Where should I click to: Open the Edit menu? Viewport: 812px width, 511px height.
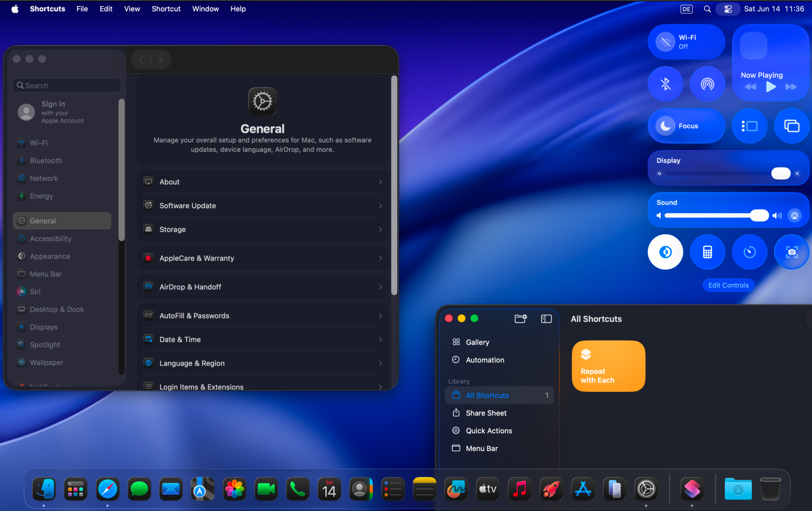coord(106,9)
